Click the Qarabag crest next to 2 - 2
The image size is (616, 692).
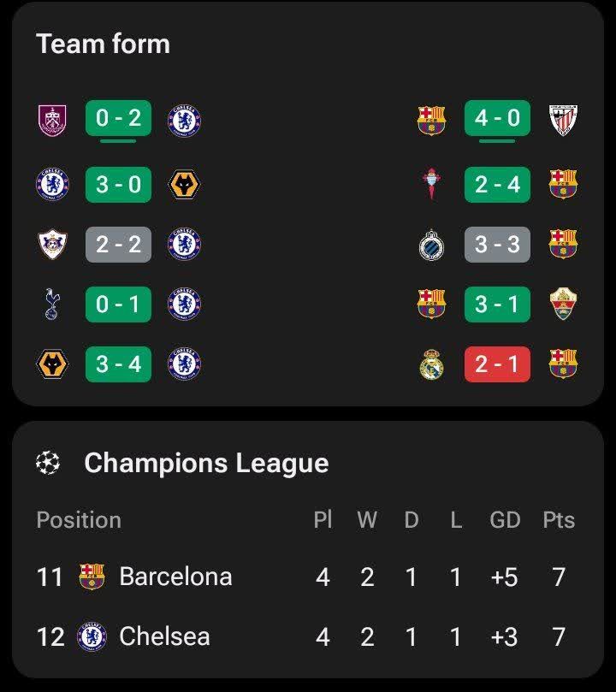(52, 244)
